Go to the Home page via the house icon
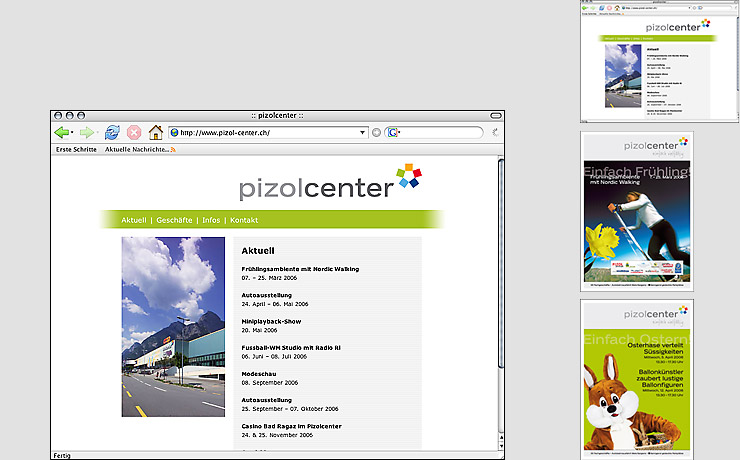This screenshot has height=460, width=740. [x=156, y=133]
